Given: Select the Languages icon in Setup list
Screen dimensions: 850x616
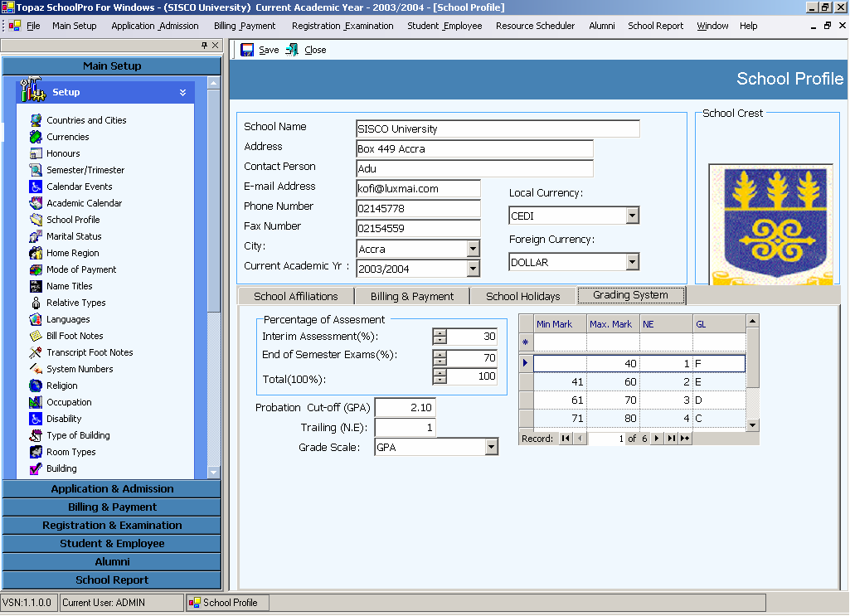Looking at the screenshot, I should click(x=36, y=319).
